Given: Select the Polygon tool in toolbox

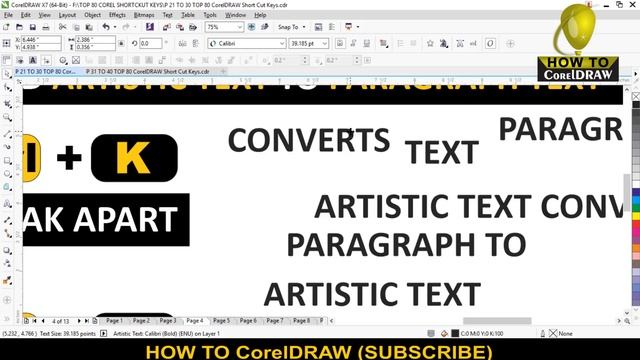Looking at the screenshot, I should [7, 187].
